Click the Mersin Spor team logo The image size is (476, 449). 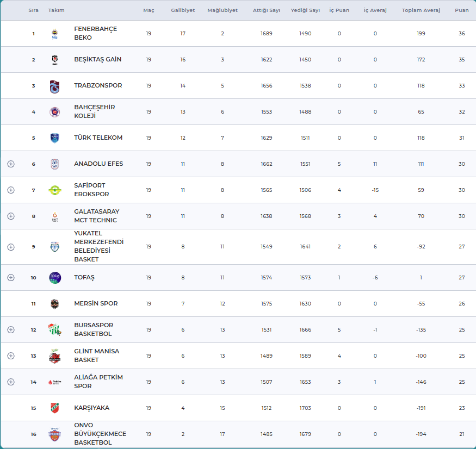pos(54,304)
